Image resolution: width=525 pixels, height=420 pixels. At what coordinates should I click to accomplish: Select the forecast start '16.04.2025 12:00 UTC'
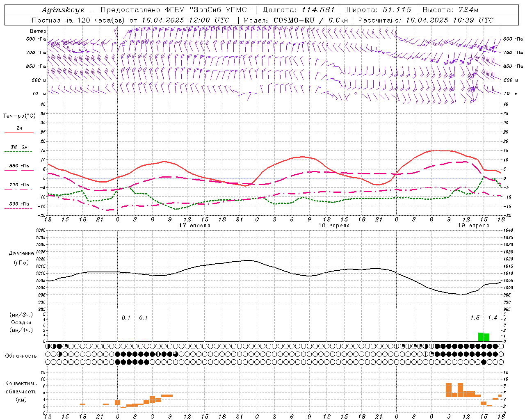pos(185,20)
